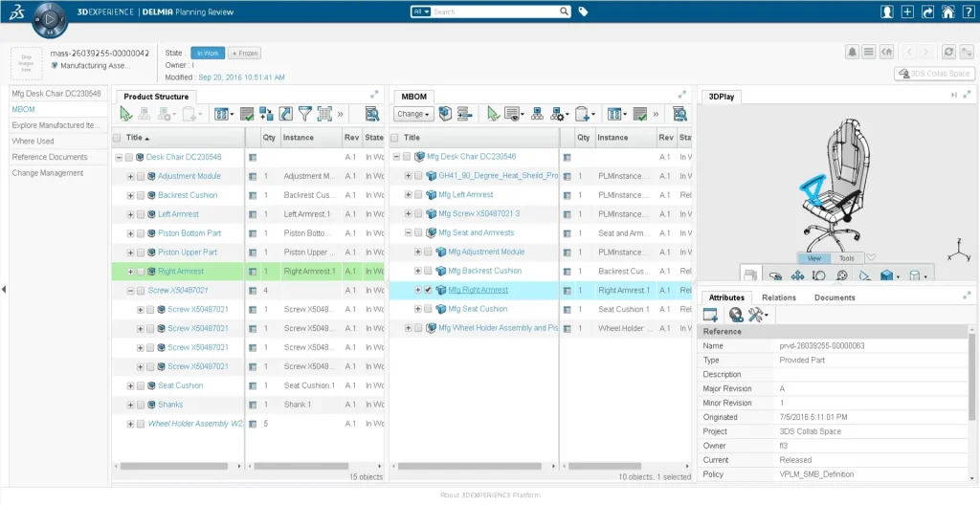Expand the Mfg Wheel Holder Assembly node
This screenshot has height=505, width=980.
408,328
